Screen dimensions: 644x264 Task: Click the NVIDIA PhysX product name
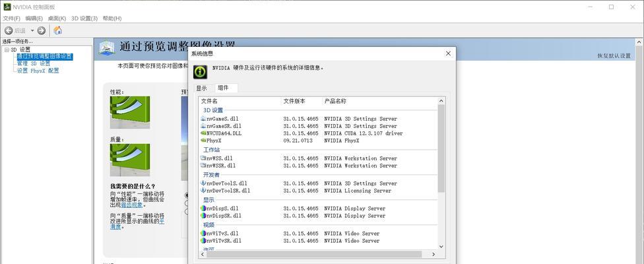[x=342, y=141]
